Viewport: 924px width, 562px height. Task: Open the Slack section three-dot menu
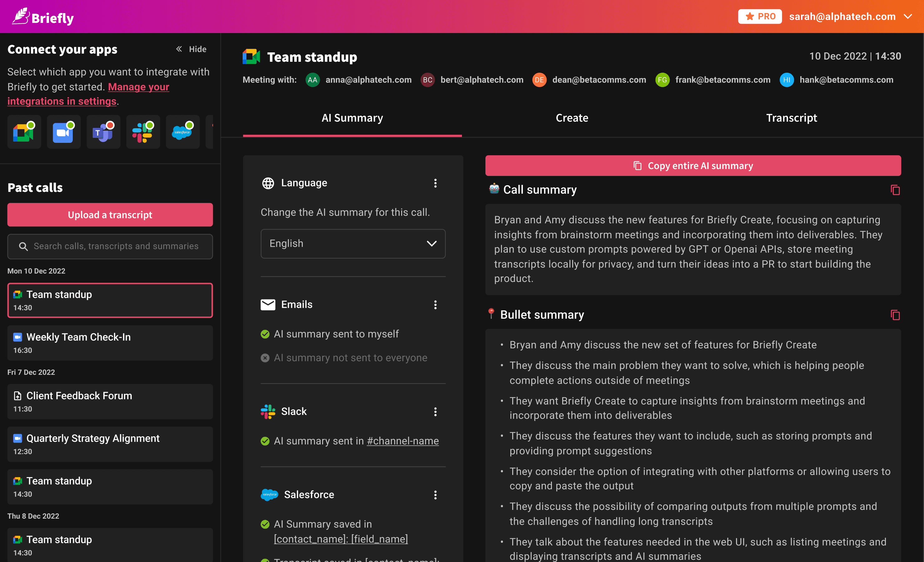[435, 412]
